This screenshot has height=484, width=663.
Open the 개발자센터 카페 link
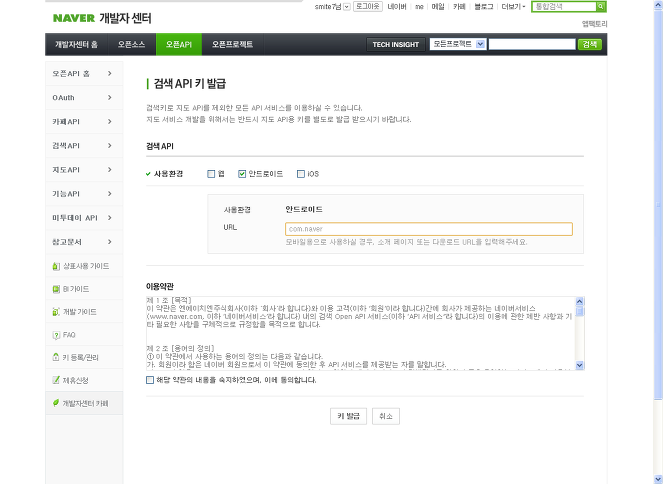tap(85, 403)
